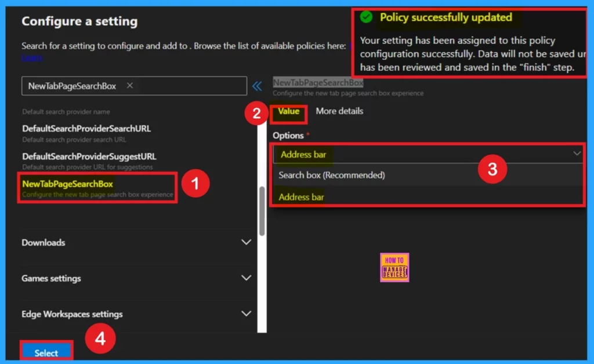Select DefaultSearchProviderSuggestURL setting
594x364 pixels.
pyautogui.click(x=89, y=161)
